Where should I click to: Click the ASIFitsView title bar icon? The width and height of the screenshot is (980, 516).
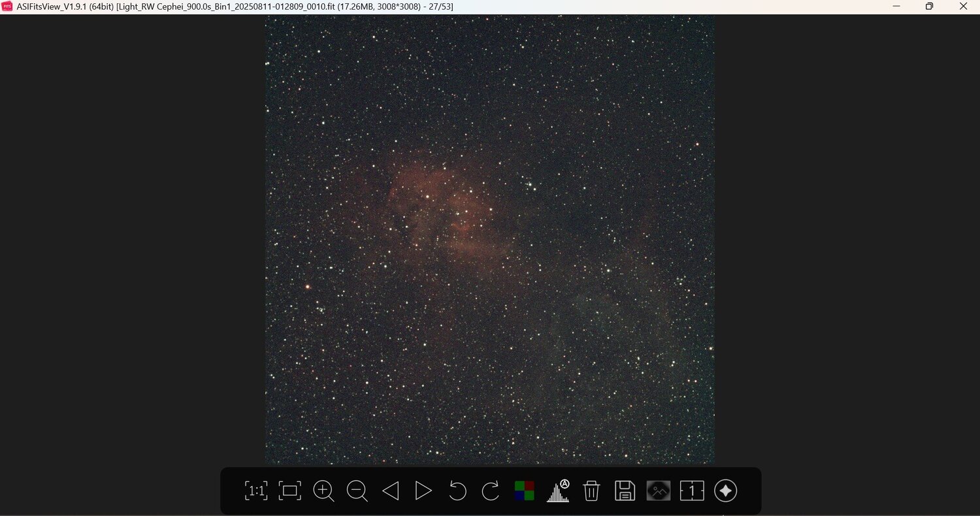(7, 6)
